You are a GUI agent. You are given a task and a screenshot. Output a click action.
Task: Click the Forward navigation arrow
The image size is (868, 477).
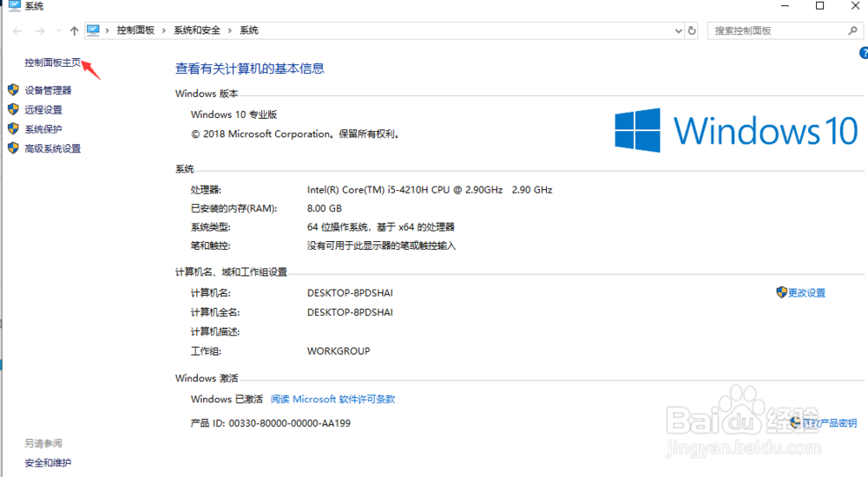click(40, 31)
